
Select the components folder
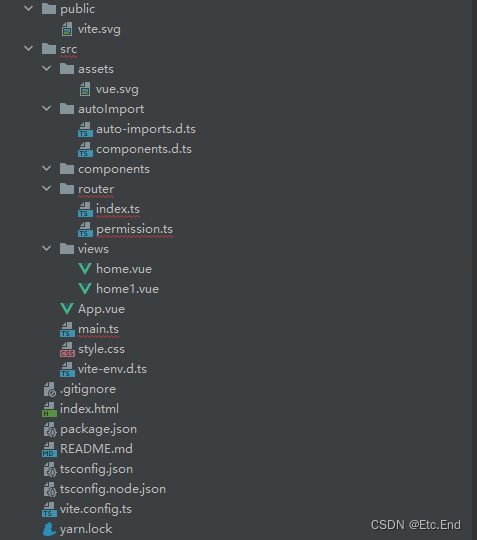click(114, 169)
